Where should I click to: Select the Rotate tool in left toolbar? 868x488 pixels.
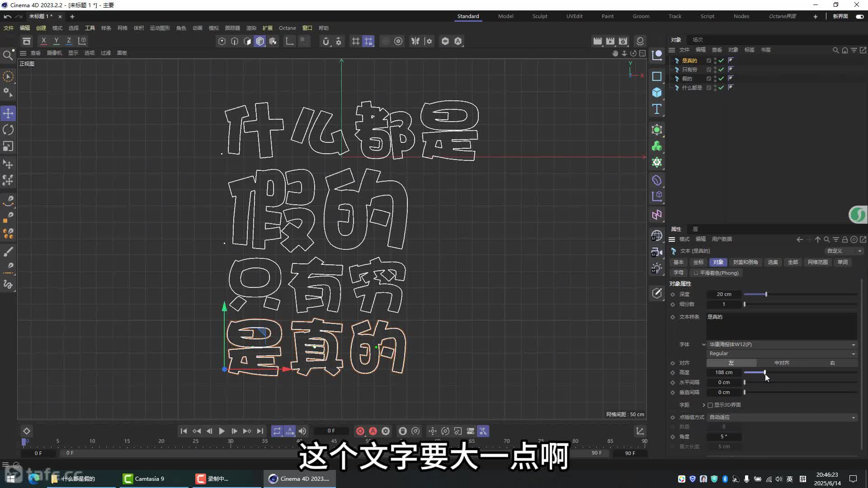coord(8,130)
